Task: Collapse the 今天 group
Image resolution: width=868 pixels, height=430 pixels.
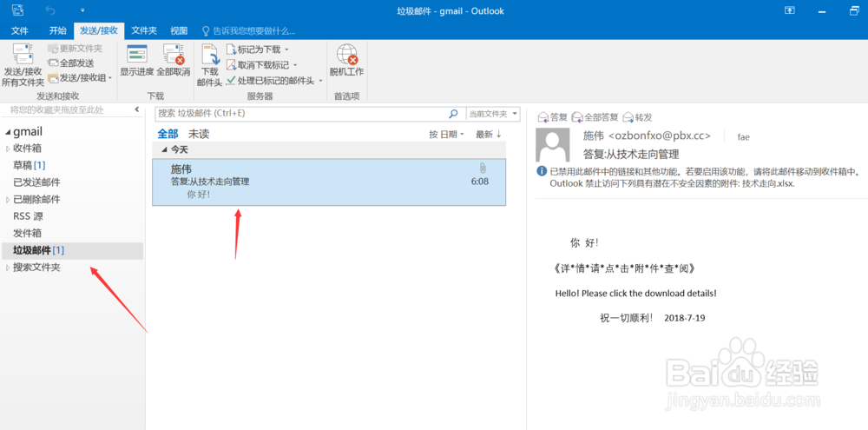Action: coord(164,149)
